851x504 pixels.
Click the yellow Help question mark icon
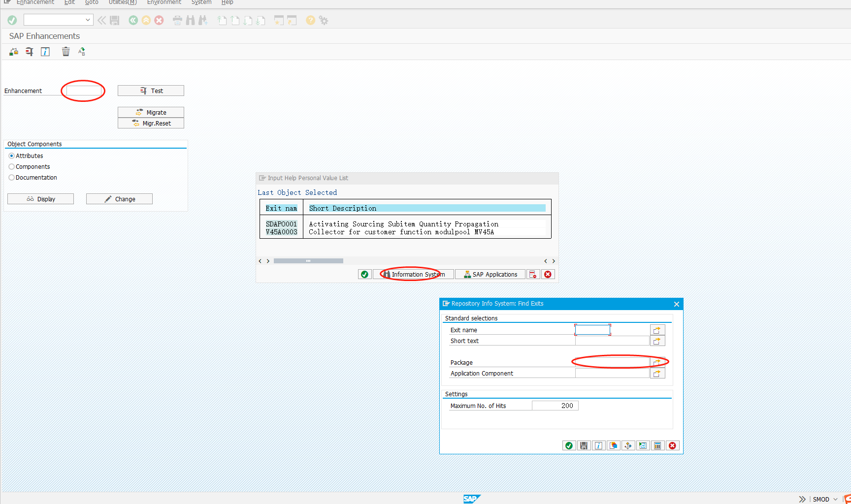tap(310, 20)
